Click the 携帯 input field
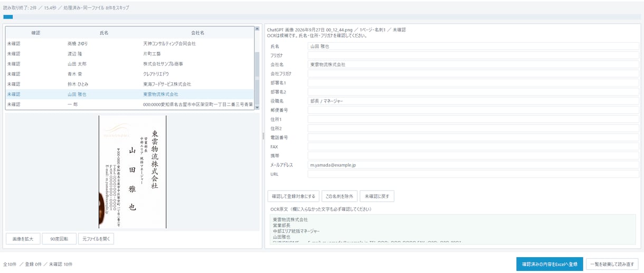Viewport: 644px width, 273px height. pyautogui.click(x=473, y=156)
